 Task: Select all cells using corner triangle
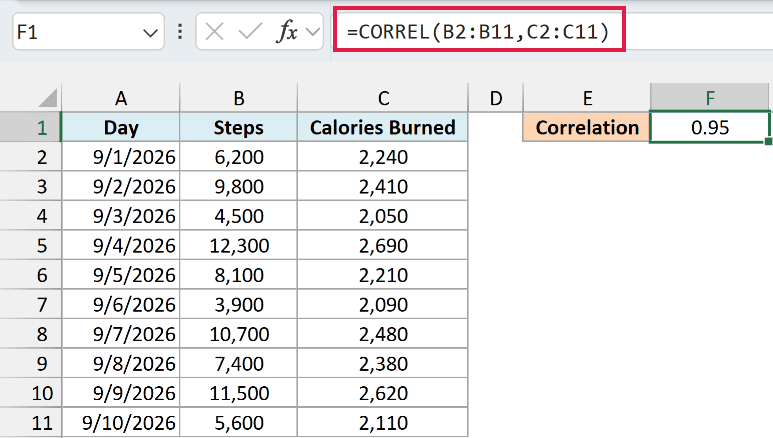click(47, 97)
